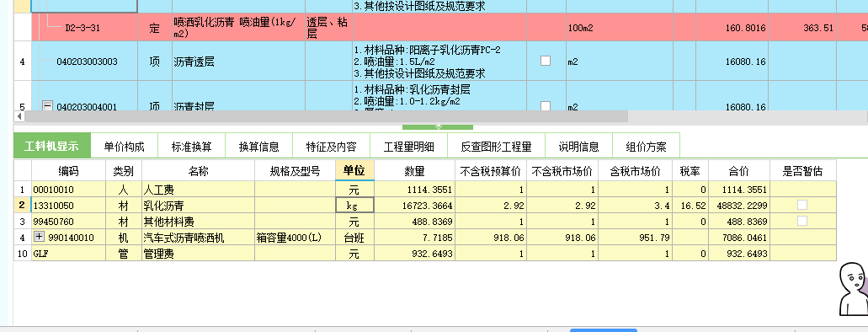Click the 喷洒乳化沥青 name cell in the red row
This screenshot has width=868, height=332.
pyautogui.click(x=238, y=28)
